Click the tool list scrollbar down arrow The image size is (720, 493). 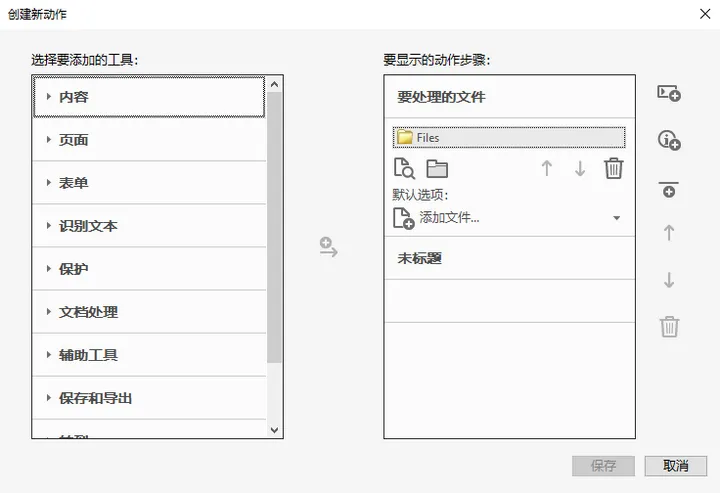(275, 430)
